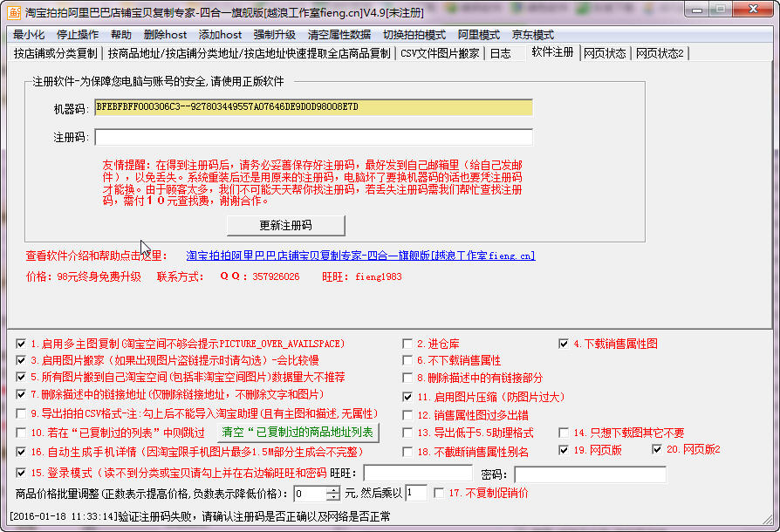The width and height of the screenshot is (780, 532).
Task: Enable option 9 导出拍拍CSV格式
Action: (21, 413)
